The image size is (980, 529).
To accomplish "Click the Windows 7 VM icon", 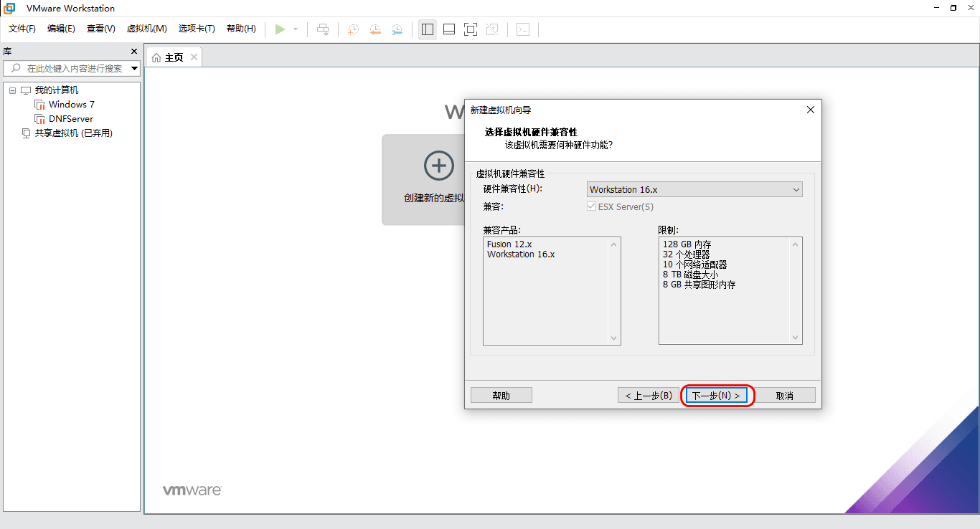I will (40, 105).
